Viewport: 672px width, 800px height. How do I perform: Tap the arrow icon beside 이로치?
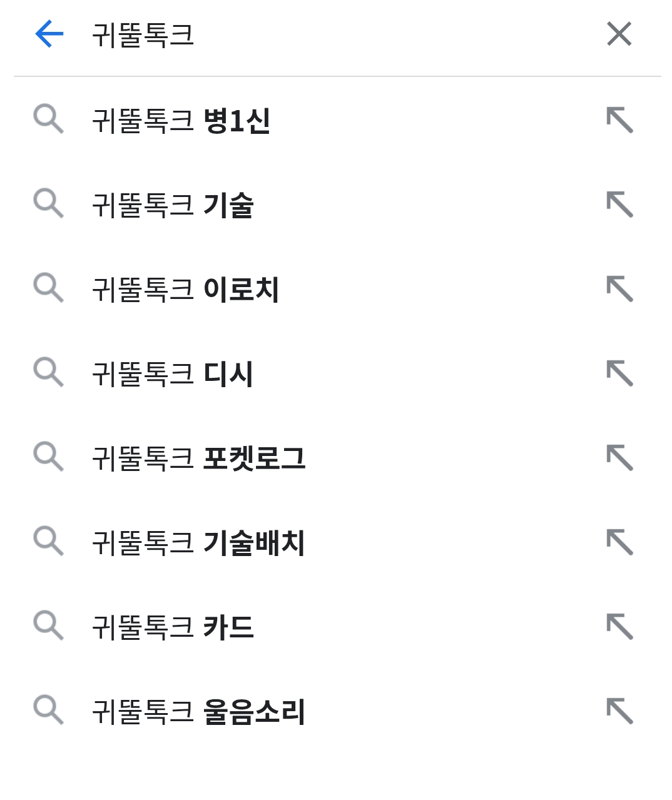tap(619, 289)
